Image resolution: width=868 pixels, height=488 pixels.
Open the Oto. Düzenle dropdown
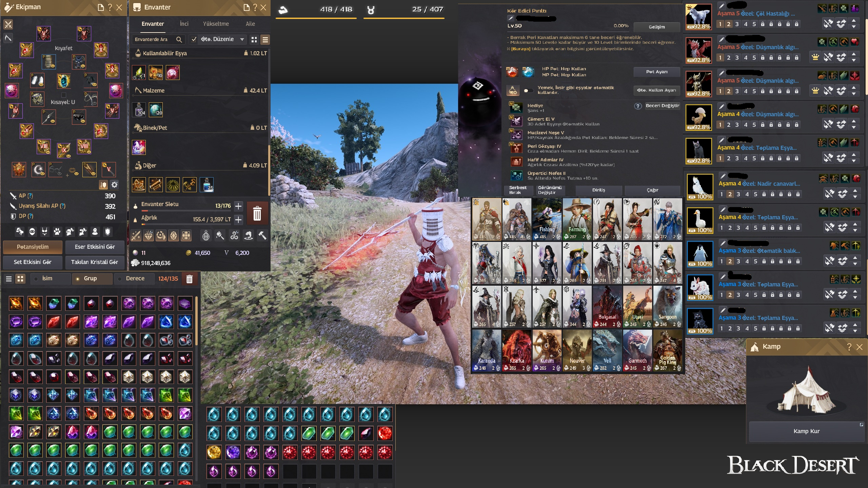pos(243,39)
